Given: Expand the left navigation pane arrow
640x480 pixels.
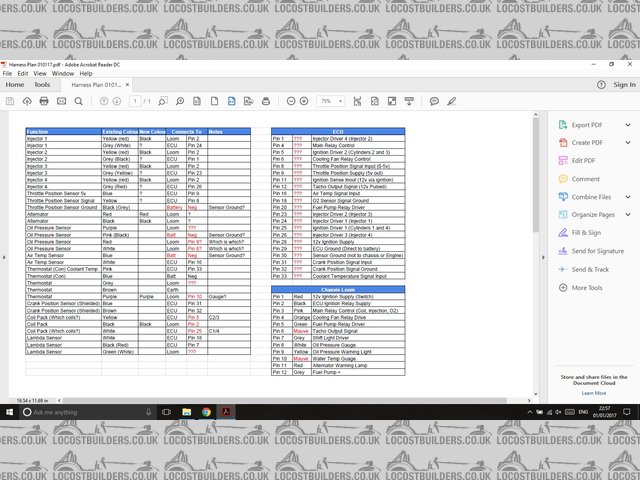Looking at the screenshot, I should coord(4,257).
